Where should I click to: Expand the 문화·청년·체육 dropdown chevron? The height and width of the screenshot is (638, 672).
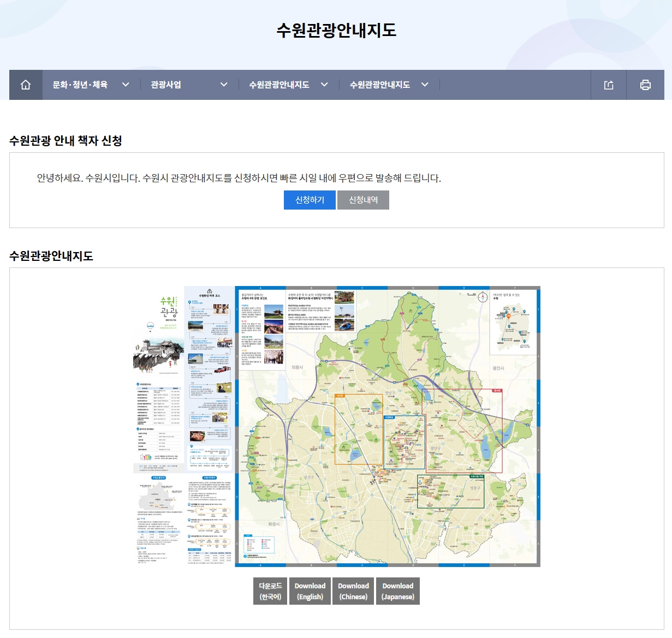[x=126, y=85]
